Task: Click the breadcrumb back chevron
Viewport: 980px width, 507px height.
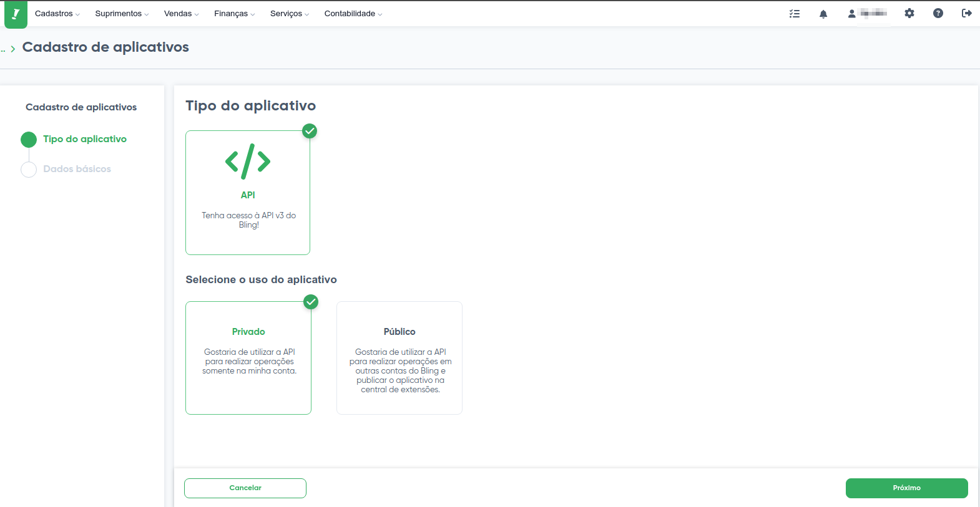Action: 12,49
